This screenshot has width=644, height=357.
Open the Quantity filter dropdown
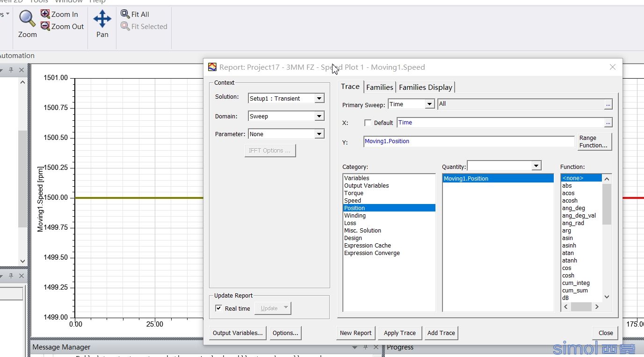tap(536, 166)
